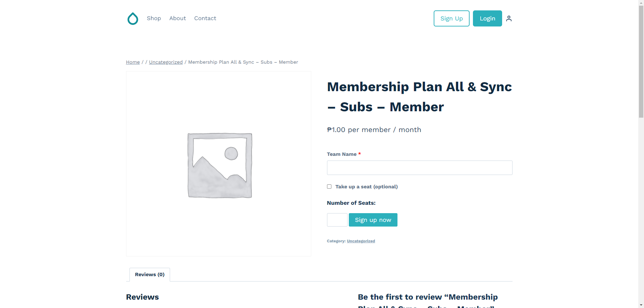Open the Shop menu item
644x308 pixels.
point(154,18)
